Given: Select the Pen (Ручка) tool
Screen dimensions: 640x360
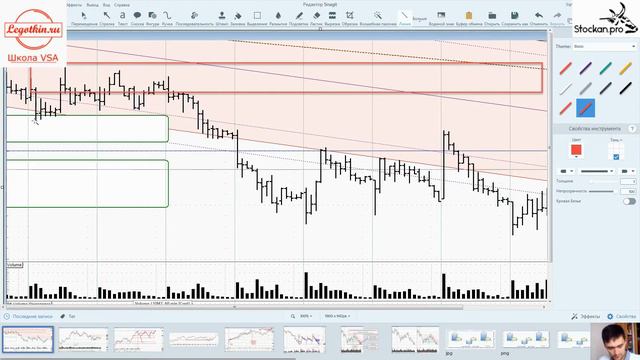Looking at the screenshot, I should (167, 18).
